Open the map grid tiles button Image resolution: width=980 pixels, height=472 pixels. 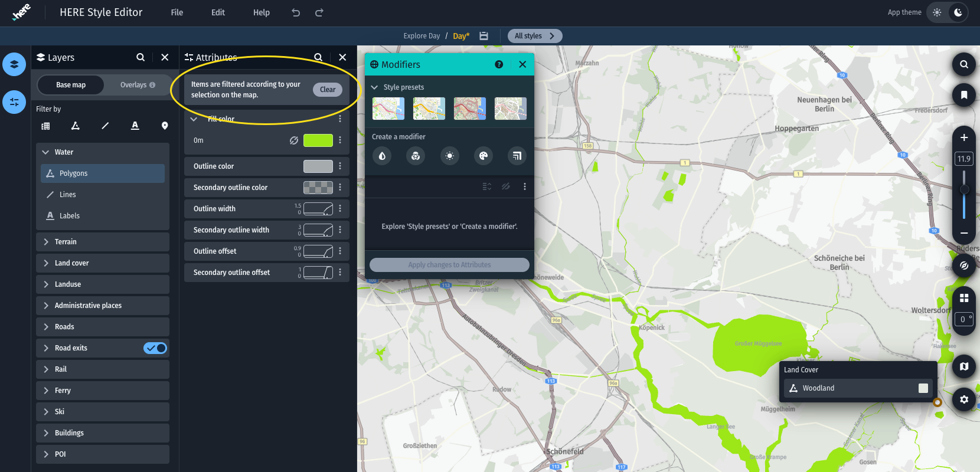click(x=964, y=298)
